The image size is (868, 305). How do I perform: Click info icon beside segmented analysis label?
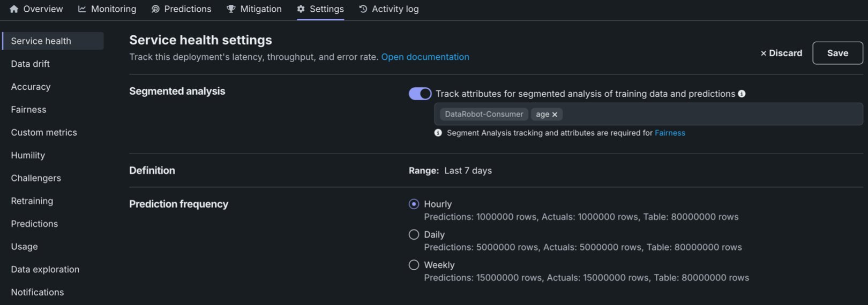coord(742,94)
